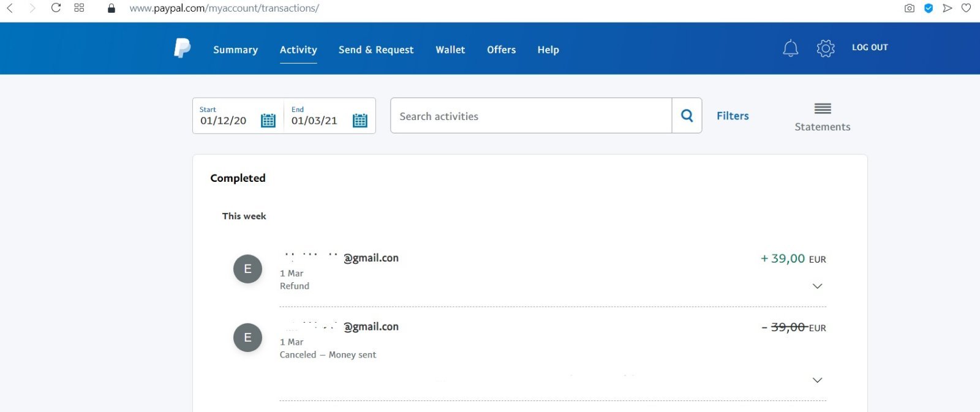Click the Refund label
The image size is (980, 412).
pyautogui.click(x=295, y=286)
